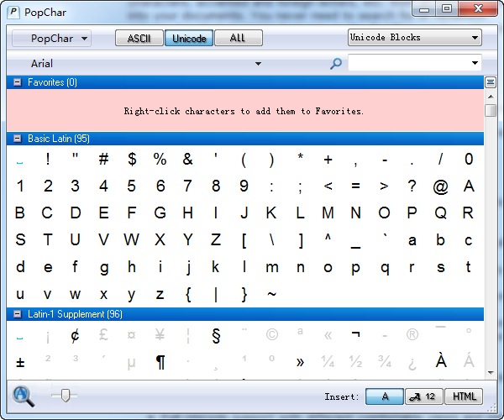
Task: Select the percent % character
Action: point(160,159)
